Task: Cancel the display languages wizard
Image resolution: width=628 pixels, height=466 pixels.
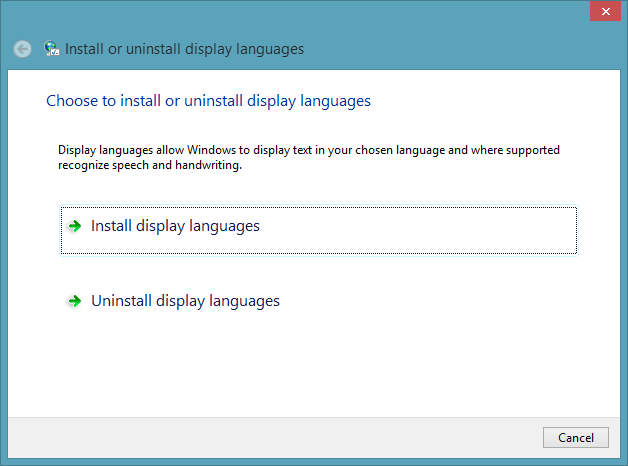Action: coord(576,438)
